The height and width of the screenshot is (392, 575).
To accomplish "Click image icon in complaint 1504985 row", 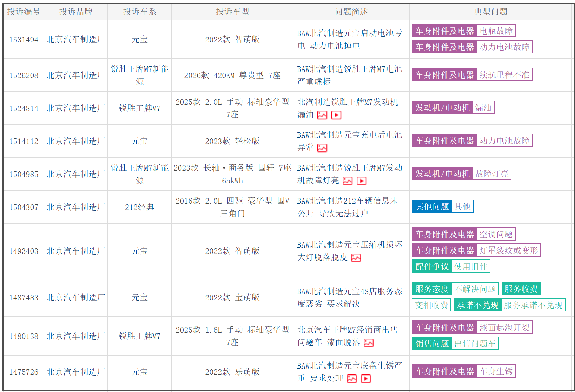I will (347, 181).
